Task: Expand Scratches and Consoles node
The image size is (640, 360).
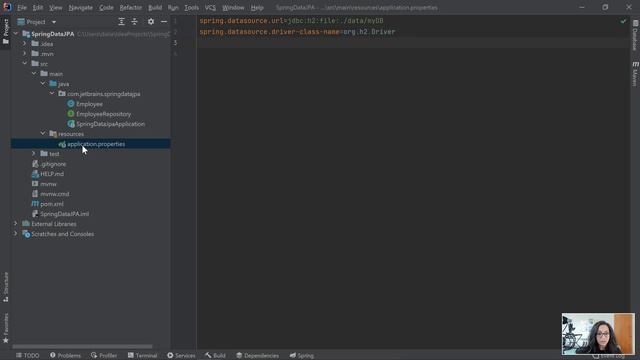Action: click(x=16, y=234)
